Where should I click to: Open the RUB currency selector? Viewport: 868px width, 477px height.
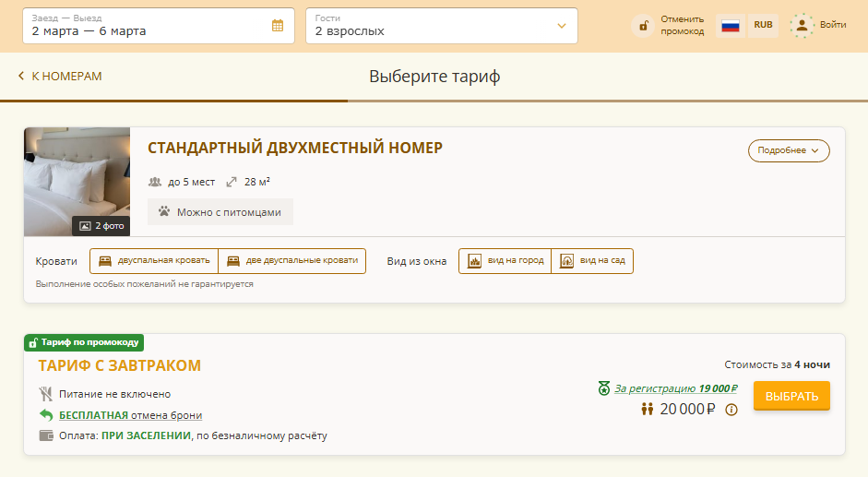coord(763,26)
